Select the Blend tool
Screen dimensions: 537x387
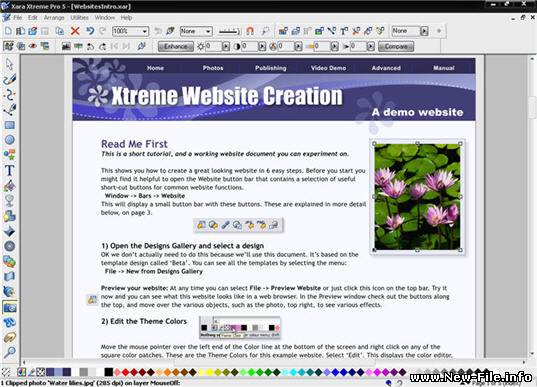pos(9,262)
